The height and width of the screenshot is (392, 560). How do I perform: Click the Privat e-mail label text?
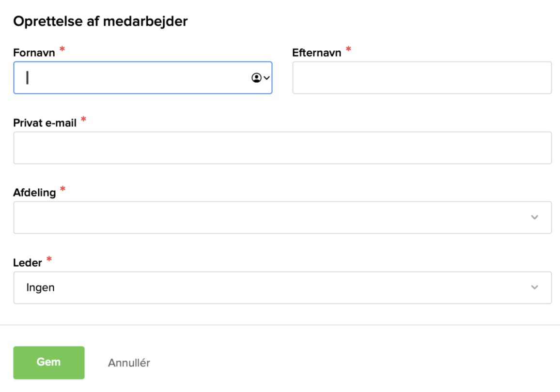[x=45, y=123]
